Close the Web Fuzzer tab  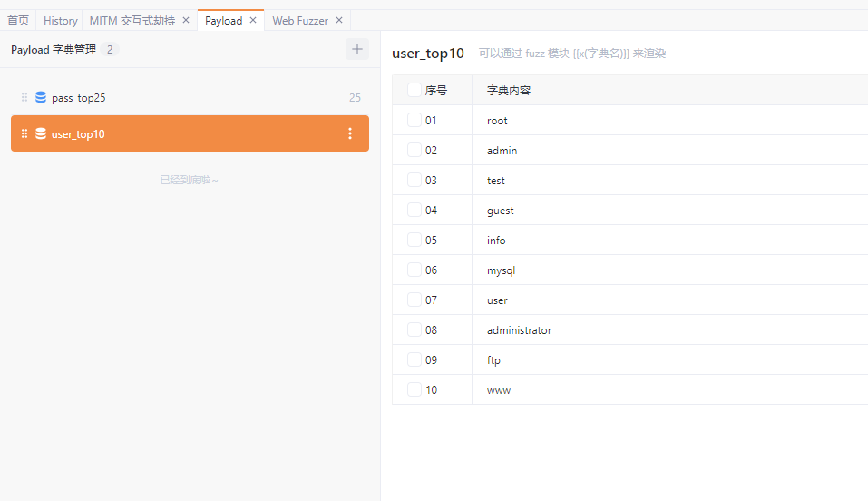click(339, 21)
